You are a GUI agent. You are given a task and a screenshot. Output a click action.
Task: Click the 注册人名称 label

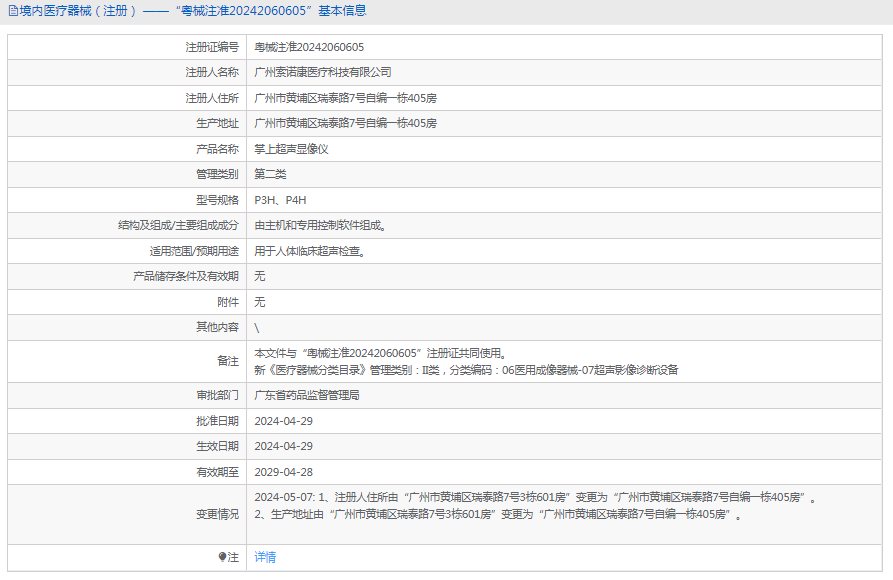point(212,72)
